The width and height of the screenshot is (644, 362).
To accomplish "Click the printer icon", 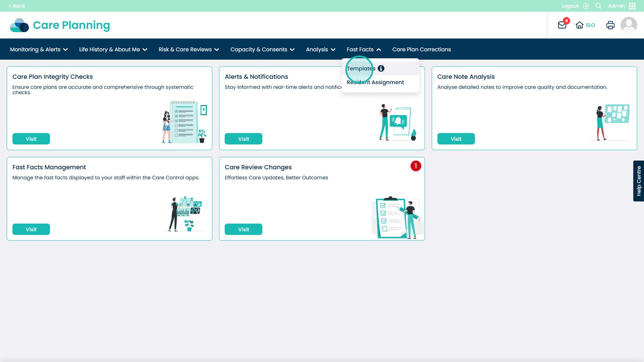I will [x=610, y=25].
